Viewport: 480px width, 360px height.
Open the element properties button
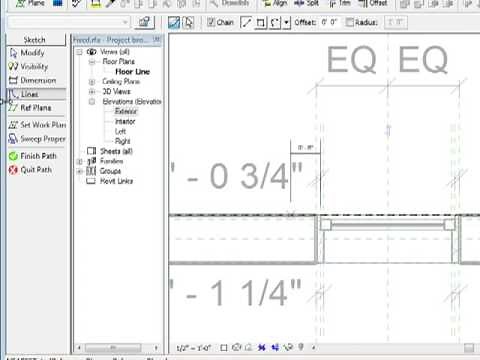[144, 22]
